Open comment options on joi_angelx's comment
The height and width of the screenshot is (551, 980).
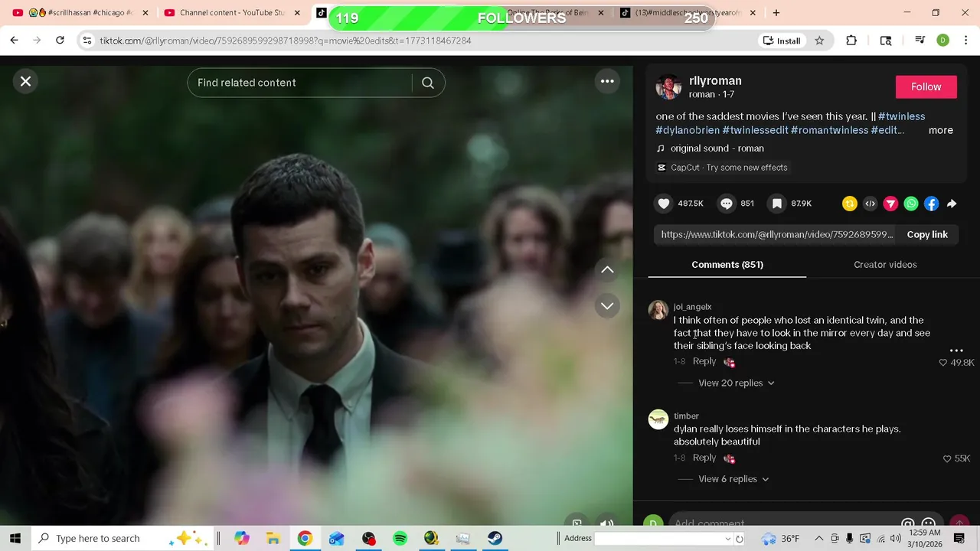(956, 350)
